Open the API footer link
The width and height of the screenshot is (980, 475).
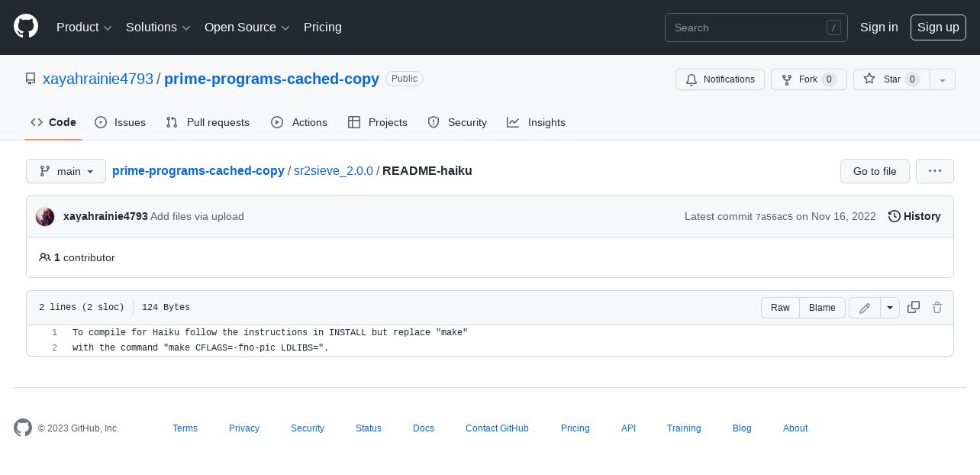coord(628,428)
